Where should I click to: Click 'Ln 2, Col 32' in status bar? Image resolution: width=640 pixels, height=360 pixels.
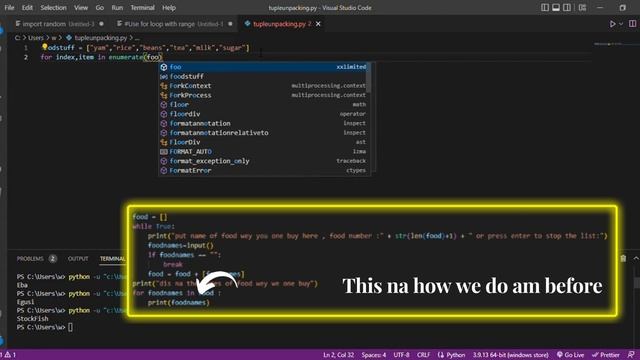click(338, 355)
